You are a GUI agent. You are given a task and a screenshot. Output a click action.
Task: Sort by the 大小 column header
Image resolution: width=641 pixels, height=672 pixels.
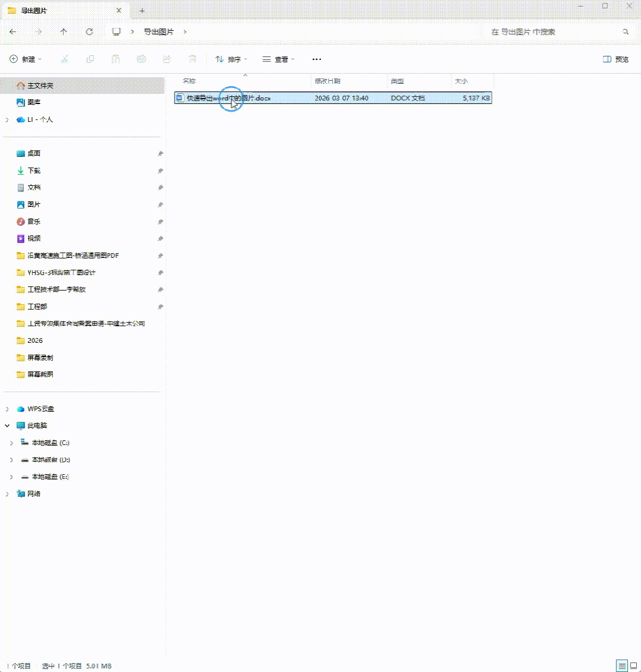click(472, 81)
